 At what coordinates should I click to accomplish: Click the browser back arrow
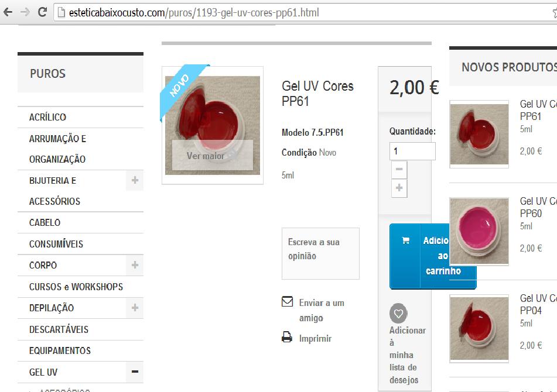(x=8, y=12)
